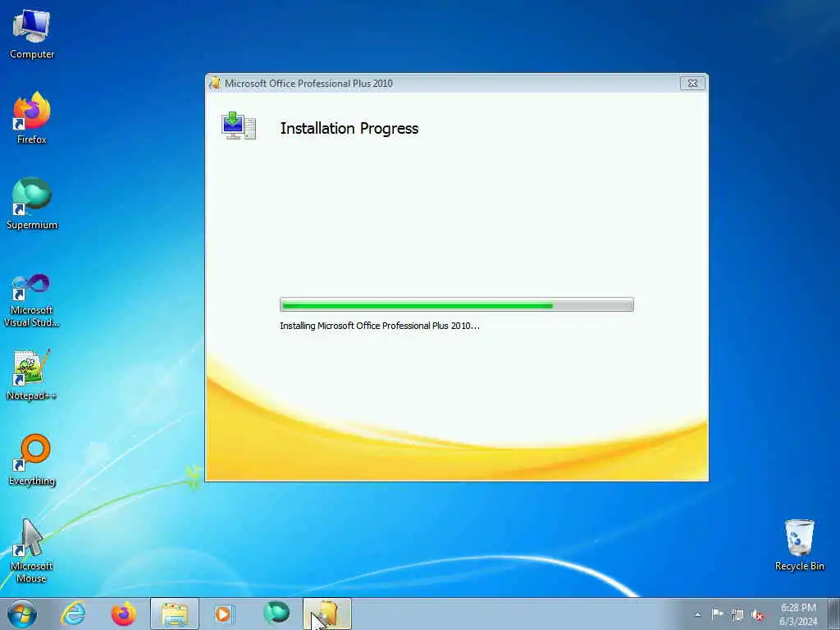The height and width of the screenshot is (630, 840).
Task: Click the installer computer download icon
Action: 239,126
